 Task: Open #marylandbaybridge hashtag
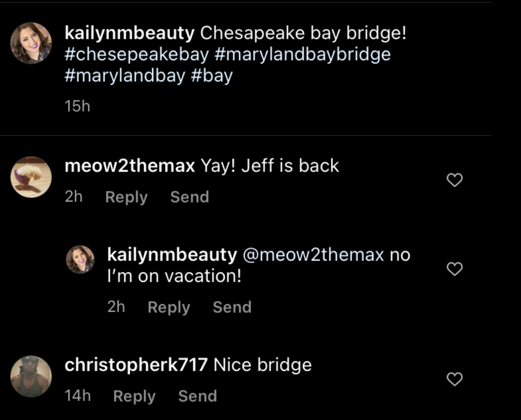(303, 54)
